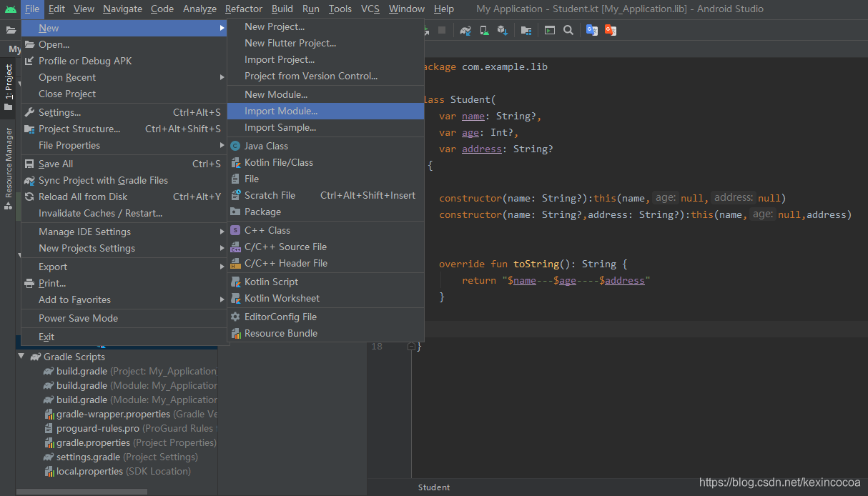Viewport: 868px width, 496px height.
Task: Open AVD Manager from toolbar
Action: coord(484,30)
